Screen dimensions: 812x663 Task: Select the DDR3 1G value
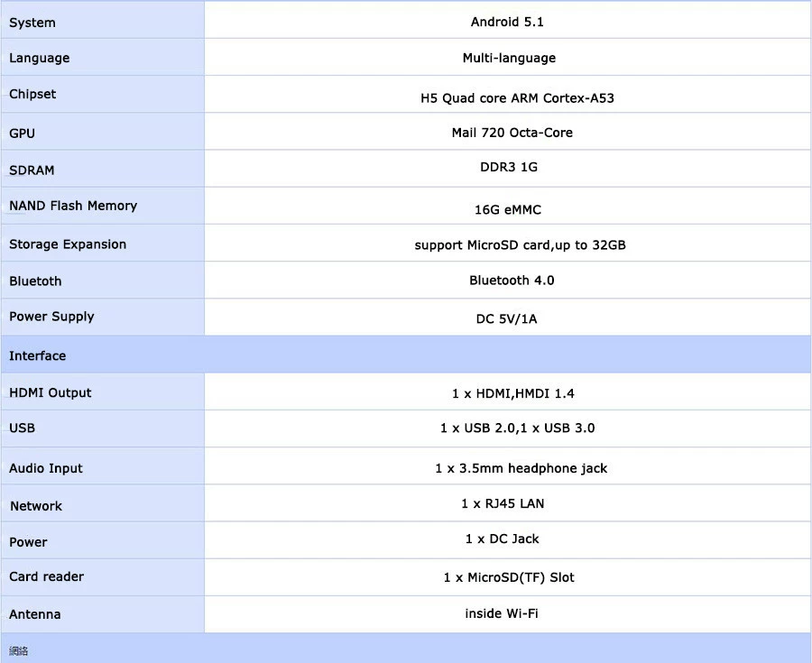point(509,167)
